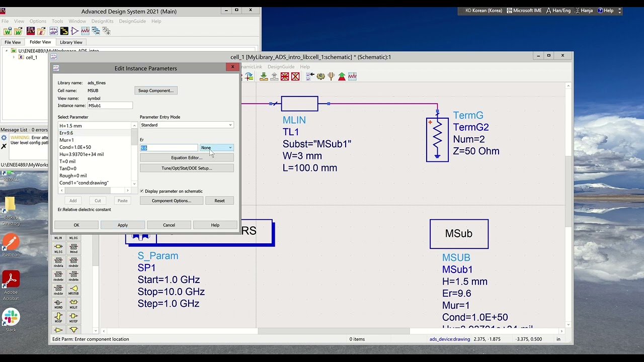Open the example search icon in Main toolbar
644x362 pixels.
(x=31, y=31)
